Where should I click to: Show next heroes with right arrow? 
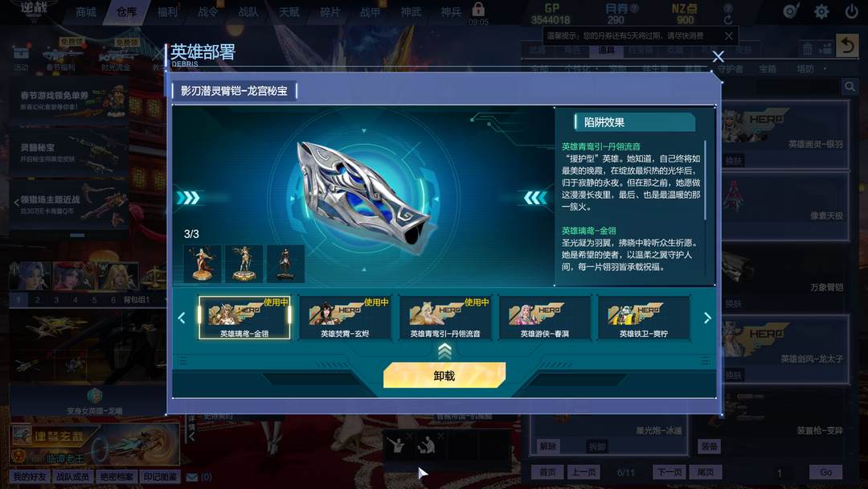707,318
